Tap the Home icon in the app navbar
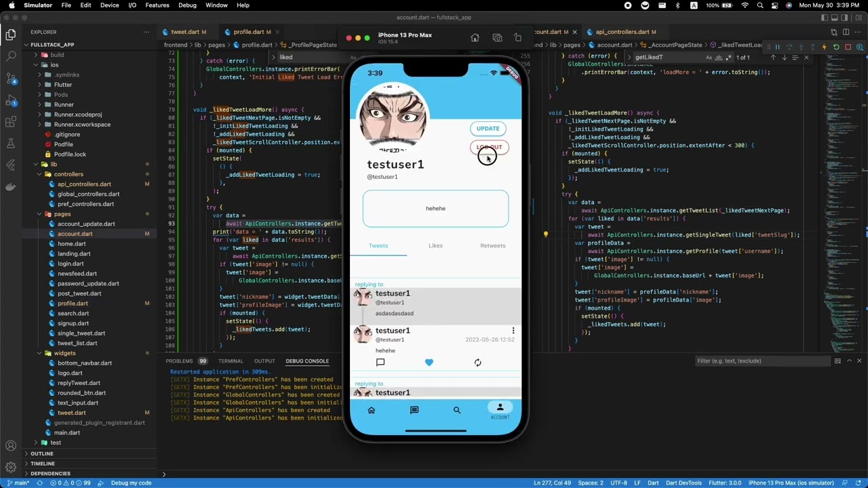Screen dimensions: 868x488 (x=371, y=410)
